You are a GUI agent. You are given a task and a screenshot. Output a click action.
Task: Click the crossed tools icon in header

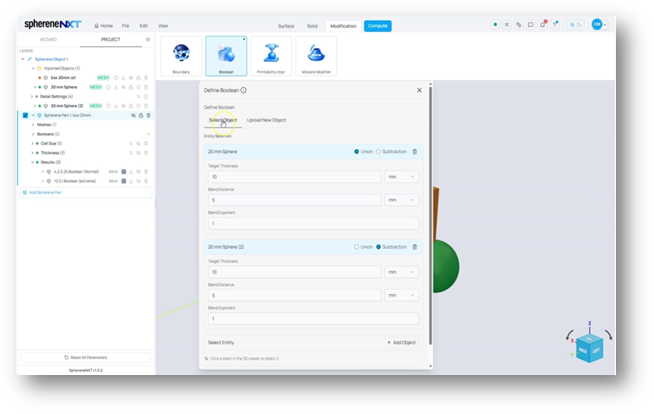(507, 25)
